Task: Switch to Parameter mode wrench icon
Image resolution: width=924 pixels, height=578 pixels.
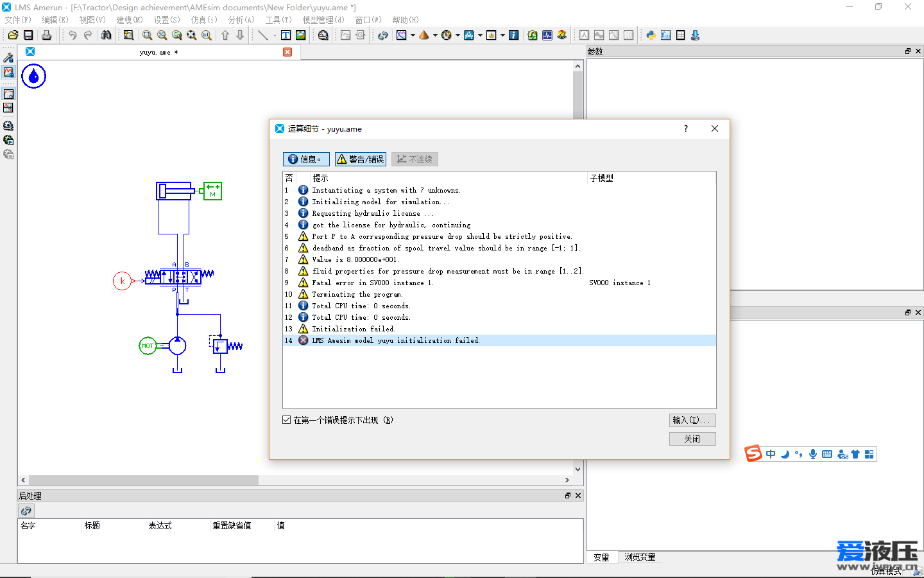Action: (8, 58)
